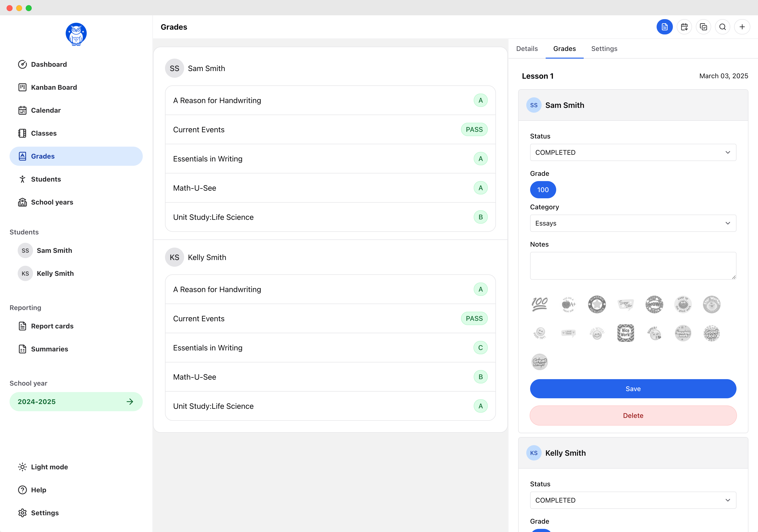This screenshot has width=758, height=532.
Task: Select the bulk-complete copy icon in the toolbar
Action: click(x=703, y=27)
